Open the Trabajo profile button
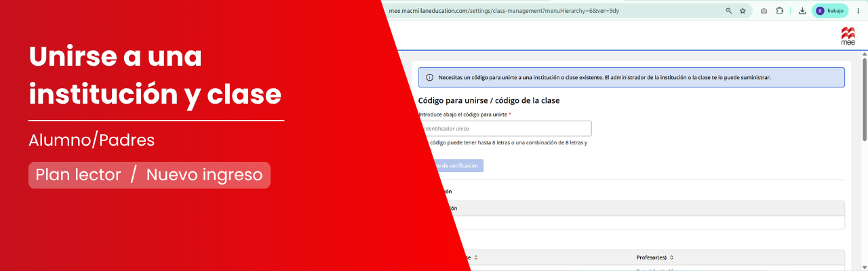The height and width of the screenshot is (271, 868). (x=829, y=11)
